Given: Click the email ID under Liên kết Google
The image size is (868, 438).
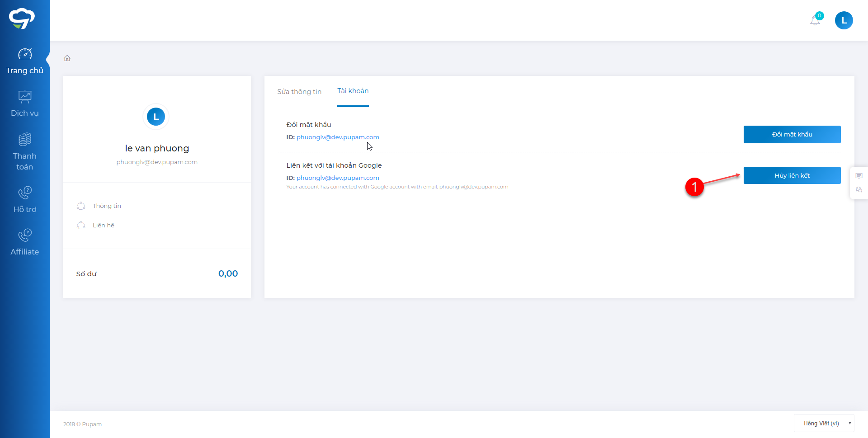Looking at the screenshot, I should point(338,178).
